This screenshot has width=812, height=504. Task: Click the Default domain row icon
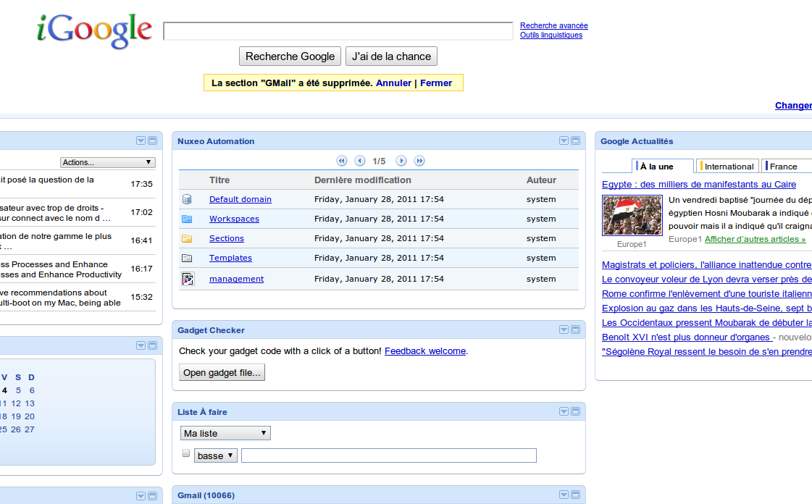tap(187, 199)
